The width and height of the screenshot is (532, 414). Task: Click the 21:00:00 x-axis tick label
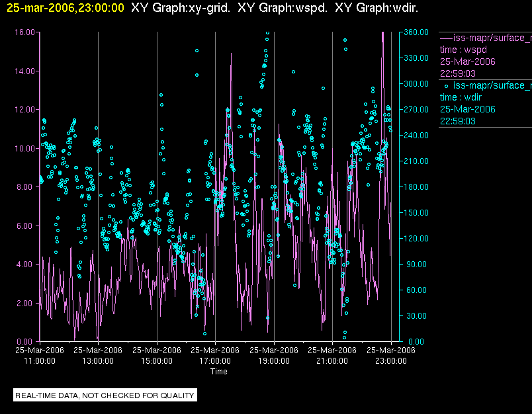[x=332, y=361]
